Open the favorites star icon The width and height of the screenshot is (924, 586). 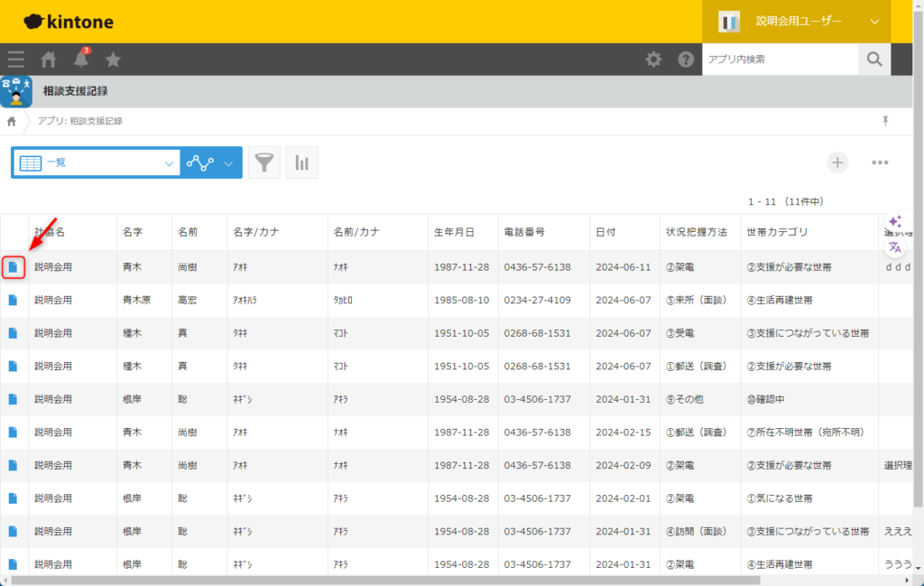(114, 60)
